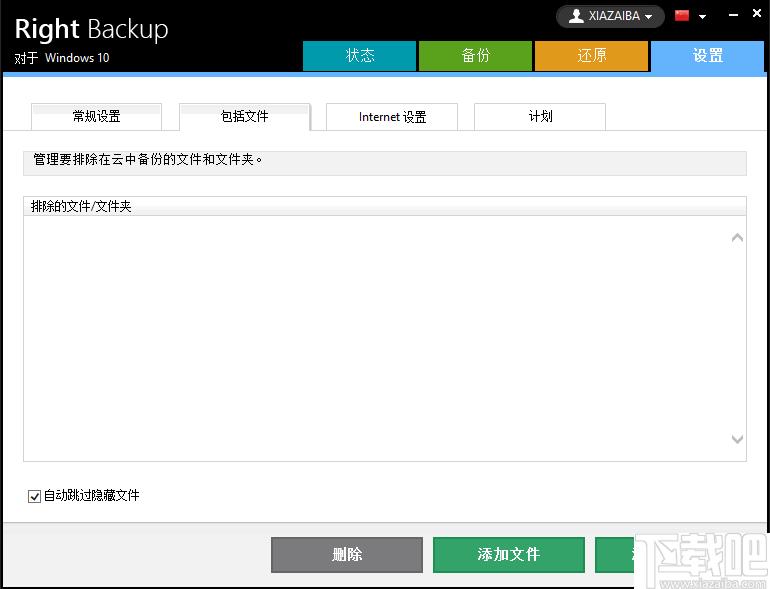The width and height of the screenshot is (770, 589).
Task: Click the 添加文件 button
Action: (x=509, y=555)
